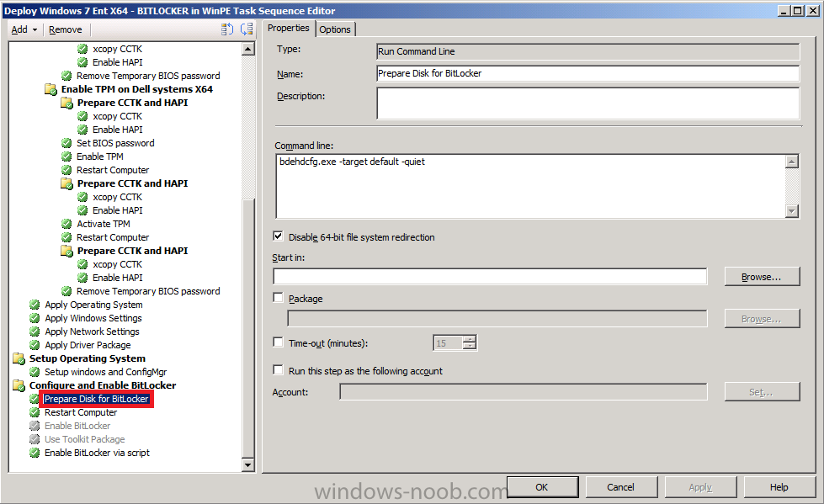Screen dimensions: 824x504
Task: Click the green check icon beside Setup windows and ConfigMgr
Action: 35,372
